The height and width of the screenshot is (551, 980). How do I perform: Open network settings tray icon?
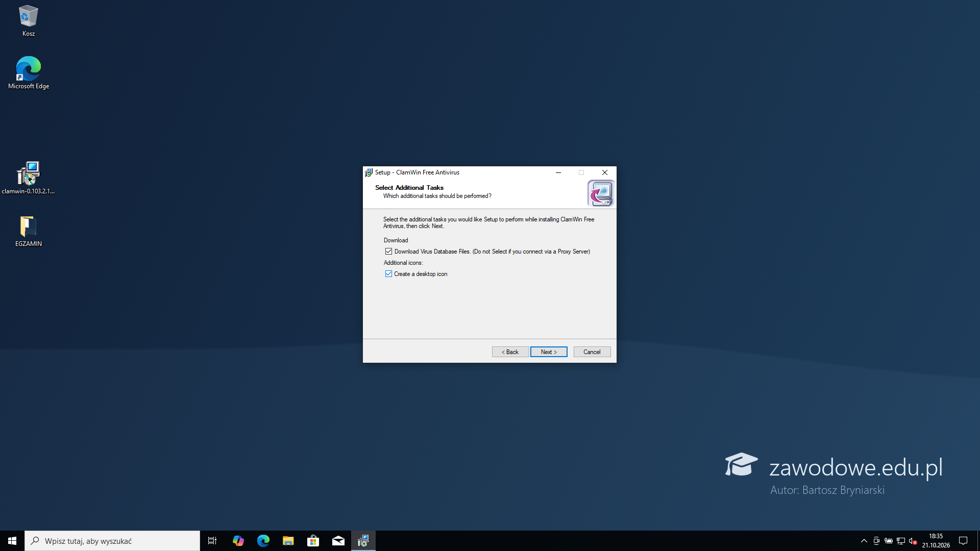901,541
